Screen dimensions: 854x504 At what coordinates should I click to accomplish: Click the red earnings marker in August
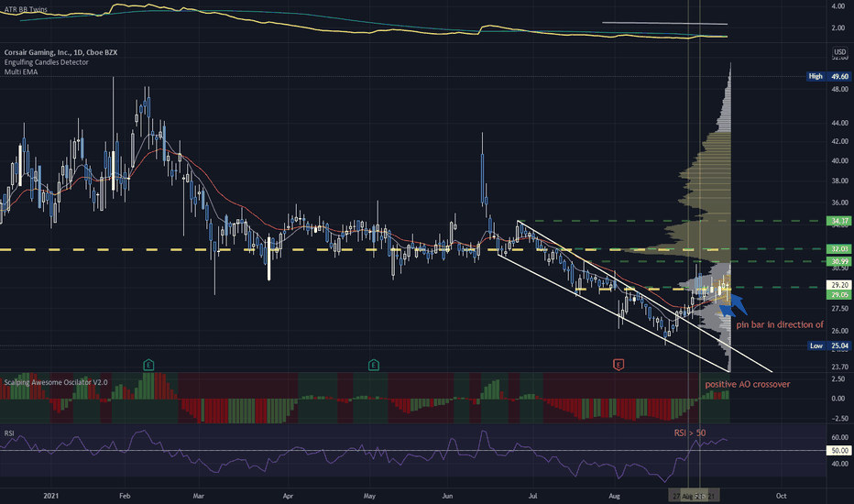(619, 365)
